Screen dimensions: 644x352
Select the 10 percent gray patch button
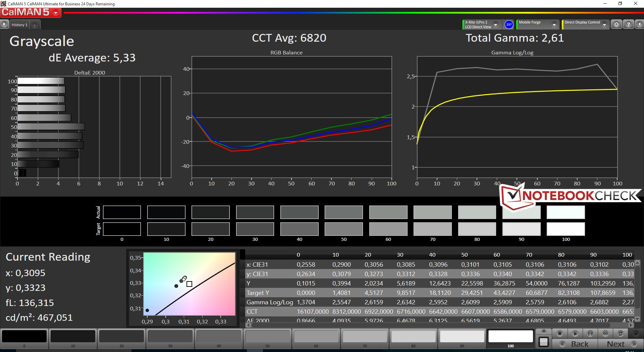tap(73, 339)
